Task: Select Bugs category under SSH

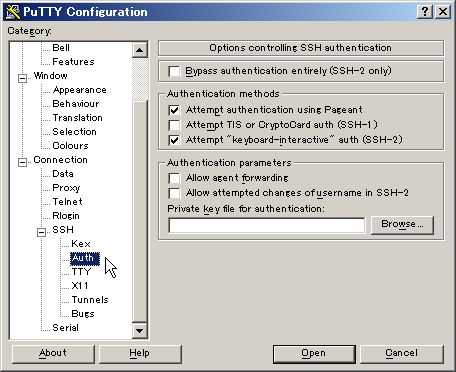Action: tap(83, 314)
